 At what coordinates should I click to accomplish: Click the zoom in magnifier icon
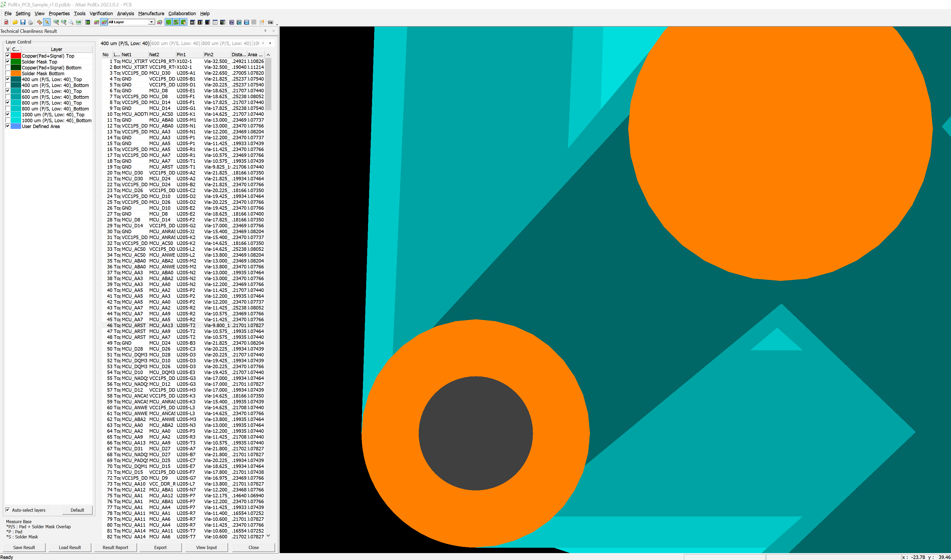[56, 22]
